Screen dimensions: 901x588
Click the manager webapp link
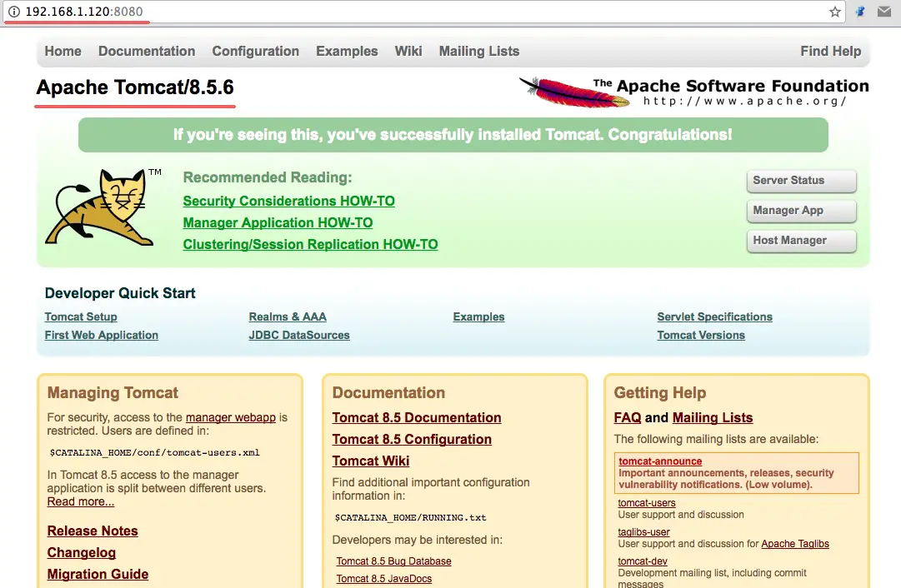click(231, 417)
